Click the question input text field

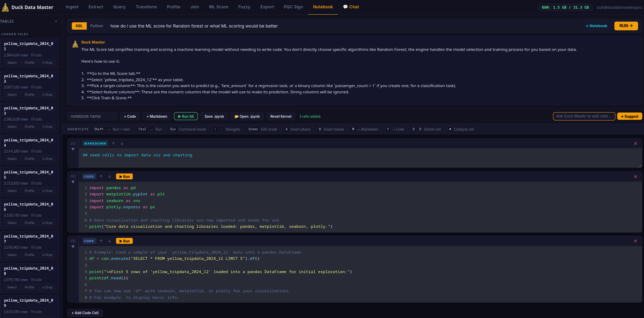pyautogui.click(x=343, y=26)
